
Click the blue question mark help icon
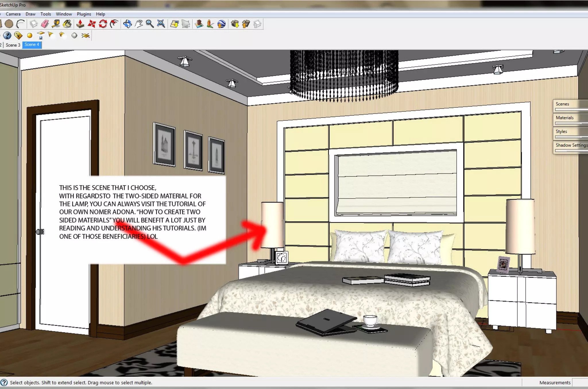click(7, 36)
